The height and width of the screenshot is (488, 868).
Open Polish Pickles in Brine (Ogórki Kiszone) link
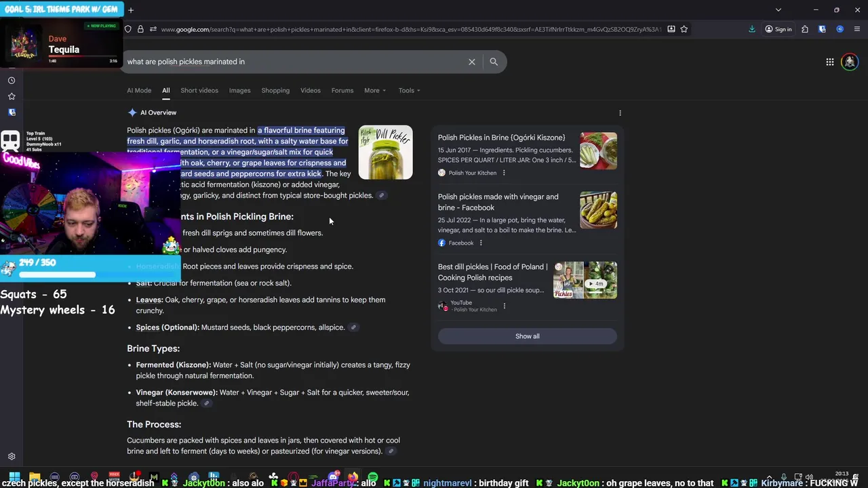point(501,138)
